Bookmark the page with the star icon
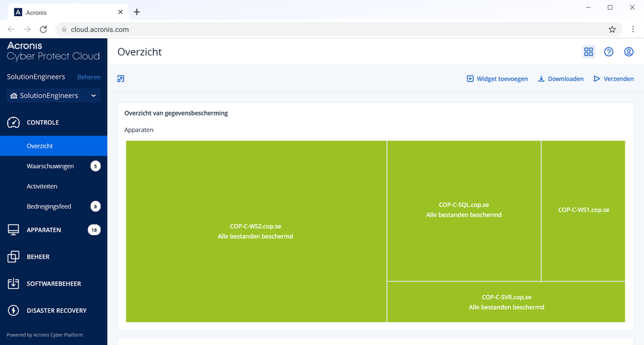 coord(612,29)
